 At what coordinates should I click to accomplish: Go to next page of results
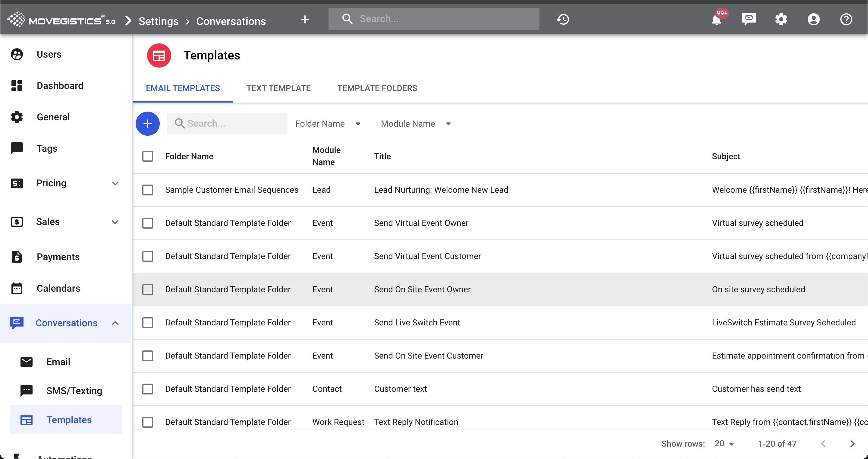pos(852,444)
